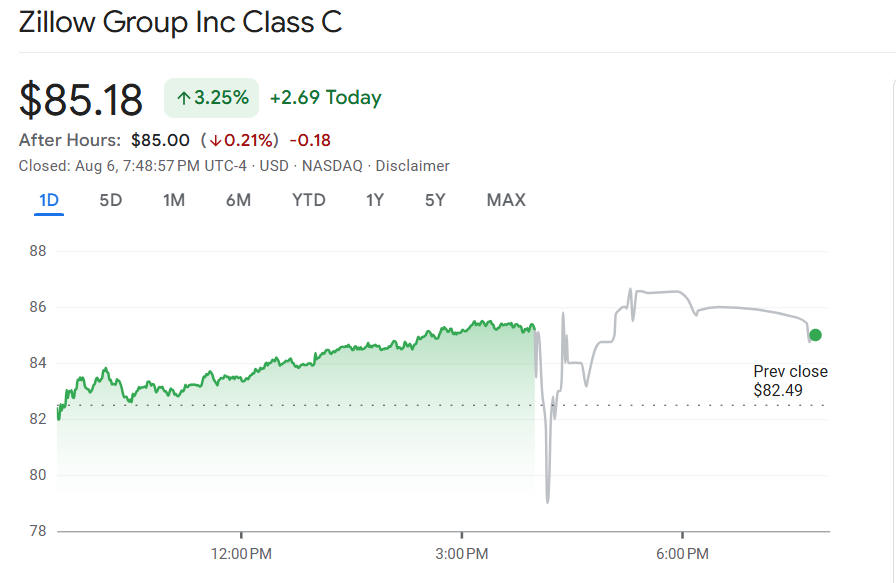Show the 1M price chart
896x583 pixels.
point(174,200)
